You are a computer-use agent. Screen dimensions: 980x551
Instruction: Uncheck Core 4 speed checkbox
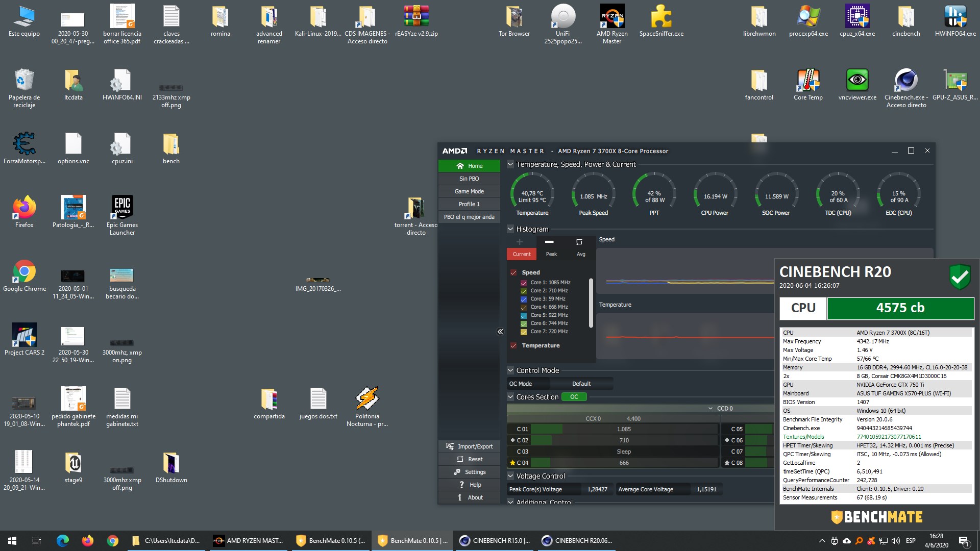(524, 307)
